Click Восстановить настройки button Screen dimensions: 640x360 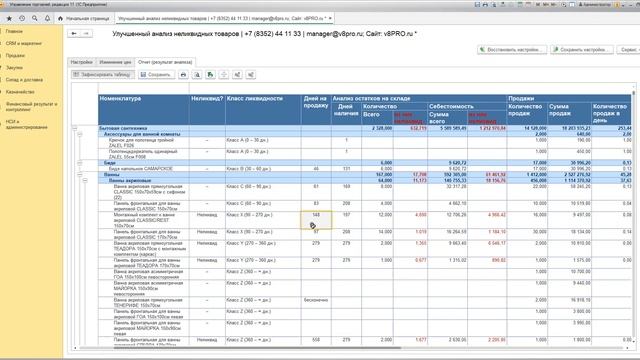[512, 49]
